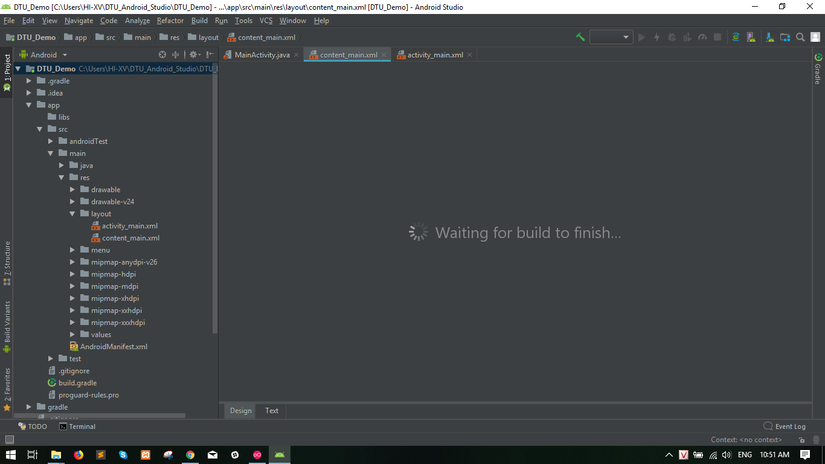The image size is (825, 464).
Task: Click the Run with Coverage icon
Action: [687, 37]
